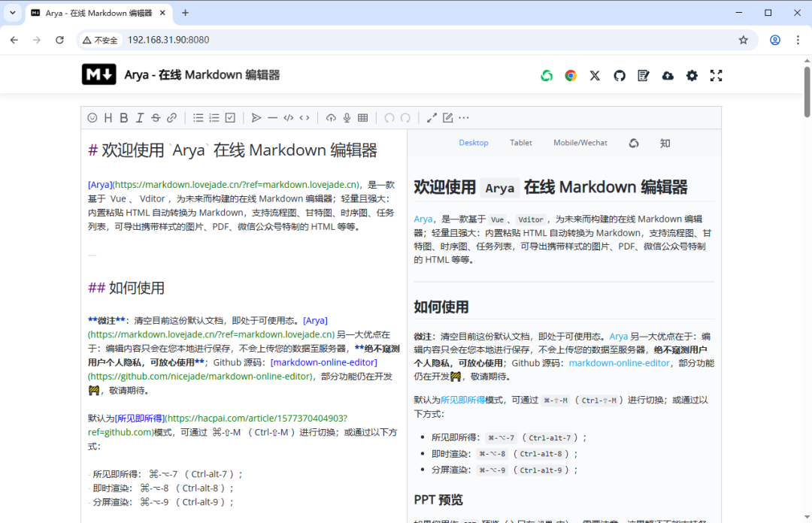
Task: Insert a hyperlink using the link icon
Action: 170,117
